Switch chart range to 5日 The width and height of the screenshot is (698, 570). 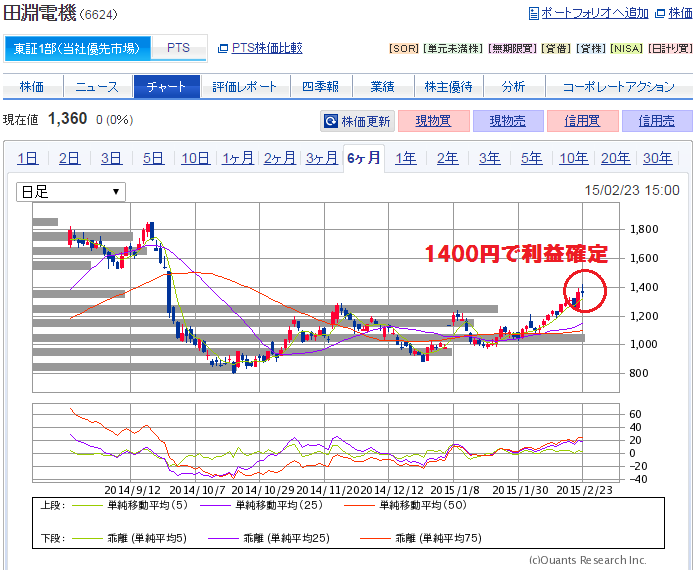pos(154,158)
